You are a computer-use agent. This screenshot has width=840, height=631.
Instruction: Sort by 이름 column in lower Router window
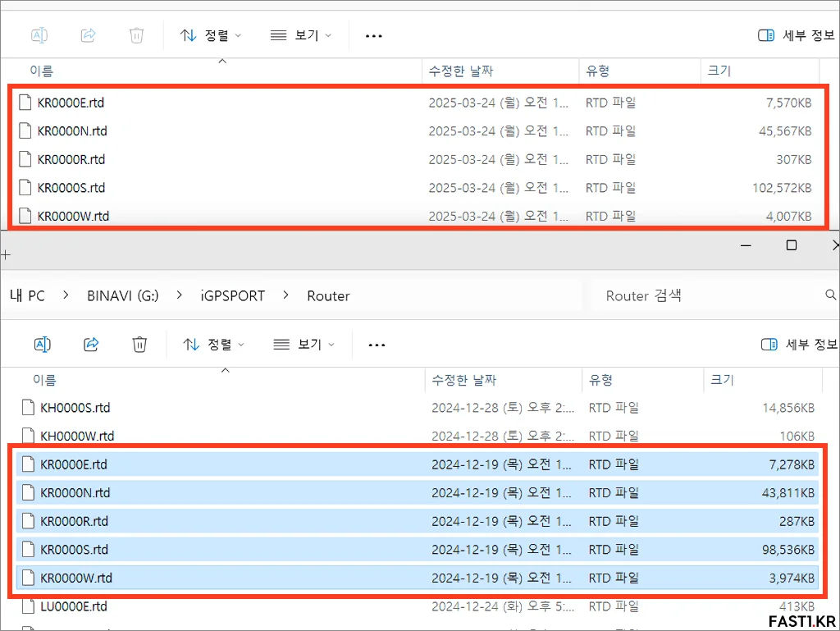tap(44, 380)
